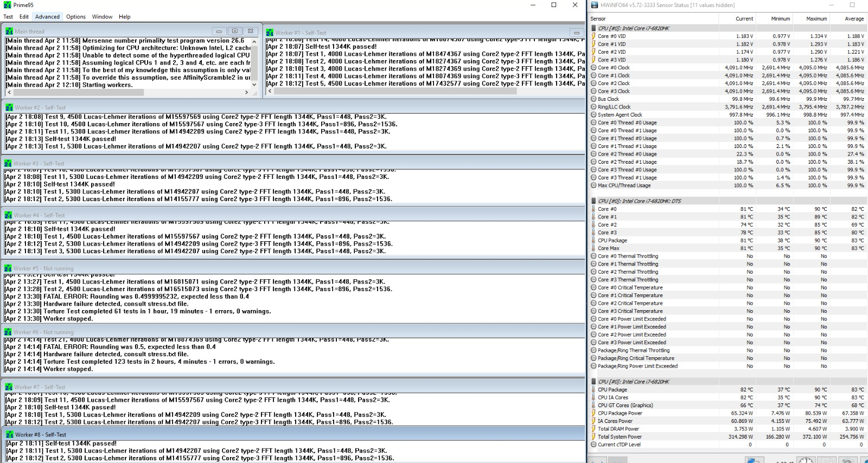
Task: Select the Core #1 Critical Temperature row
Action: click(728, 295)
